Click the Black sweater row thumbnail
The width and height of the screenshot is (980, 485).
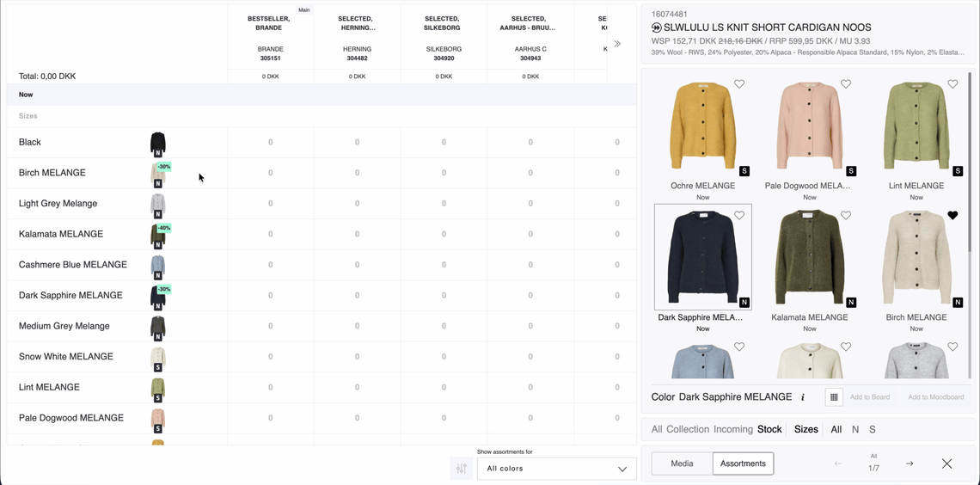(158, 143)
